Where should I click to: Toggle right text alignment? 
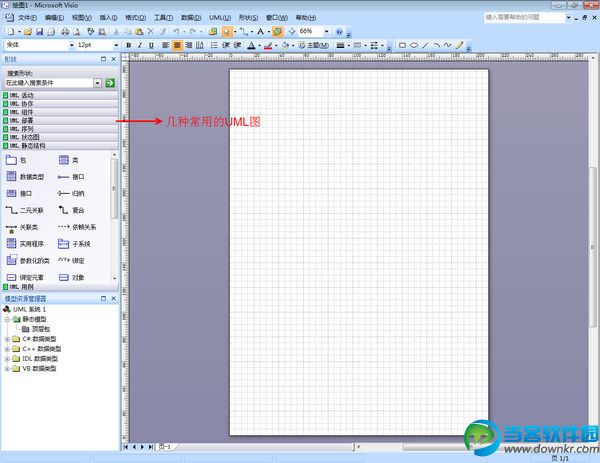point(188,45)
